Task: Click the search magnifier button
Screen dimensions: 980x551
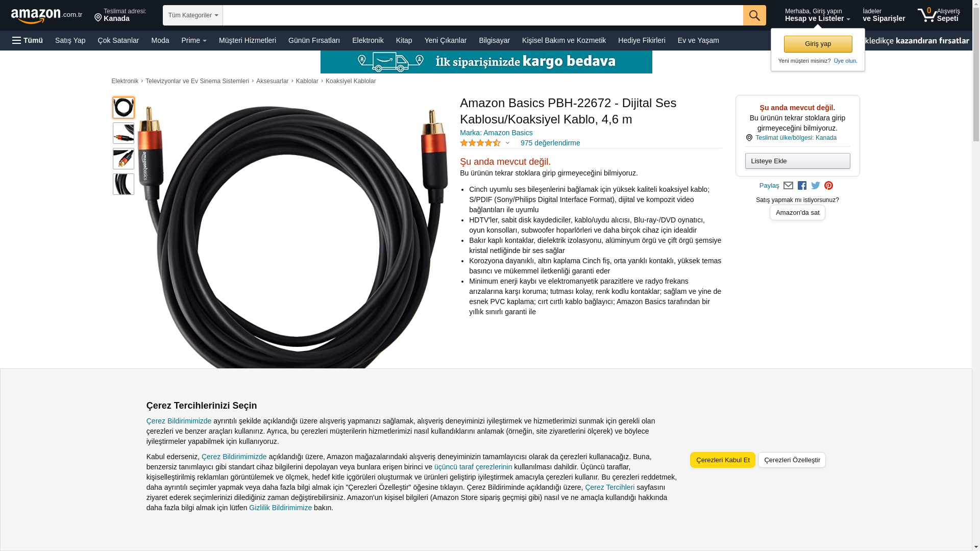Action: tap(754, 15)
